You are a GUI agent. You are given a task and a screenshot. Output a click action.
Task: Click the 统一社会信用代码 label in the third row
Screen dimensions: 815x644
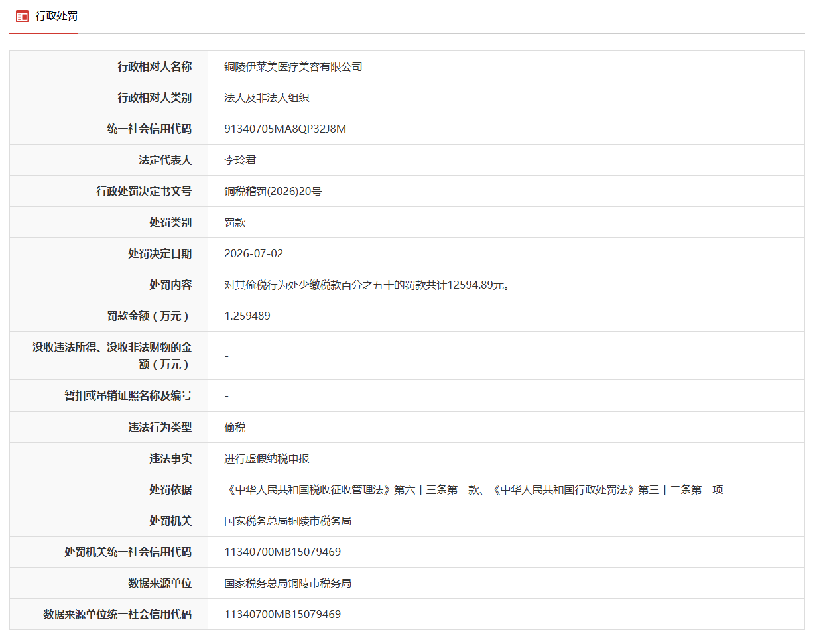click(x=149, y=129)
